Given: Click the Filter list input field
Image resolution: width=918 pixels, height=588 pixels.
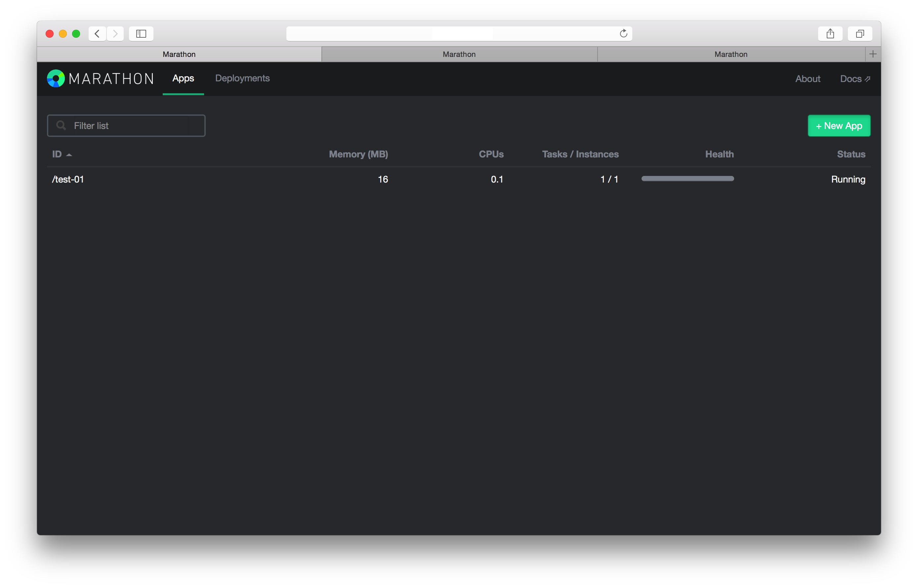Looking at the screenshot, I should 126,126.
